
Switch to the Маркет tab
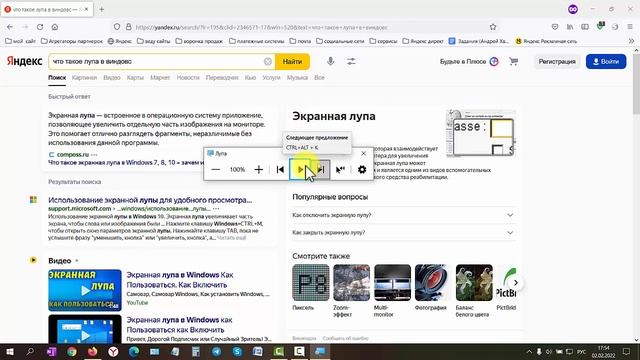coord(160,78)
